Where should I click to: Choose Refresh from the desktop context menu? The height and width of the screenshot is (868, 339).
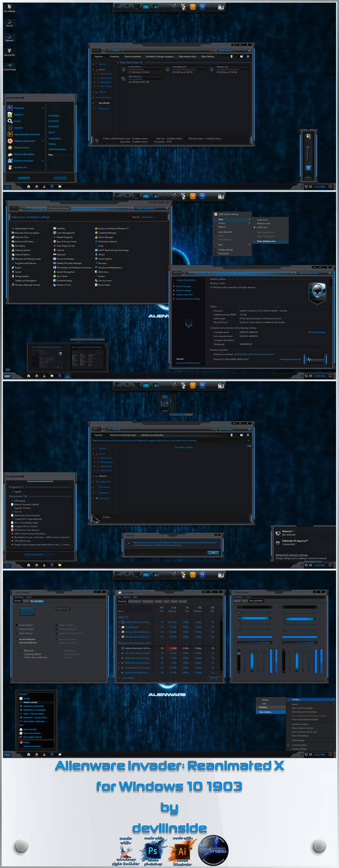pos(222,227)
